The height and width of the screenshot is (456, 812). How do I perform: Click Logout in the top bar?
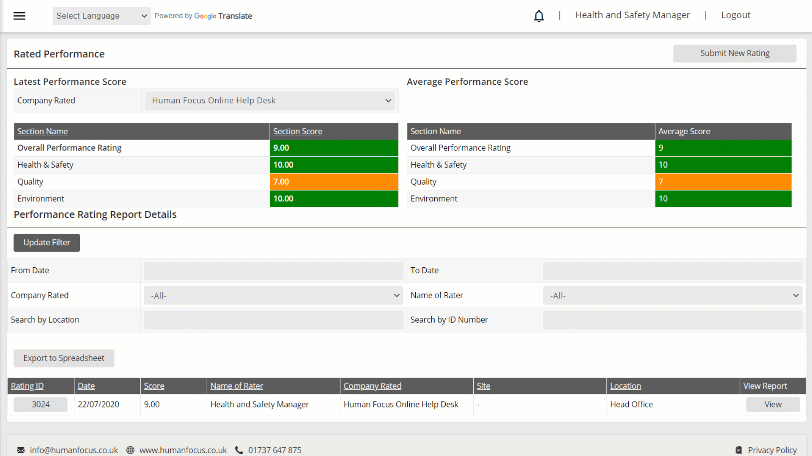735,16
